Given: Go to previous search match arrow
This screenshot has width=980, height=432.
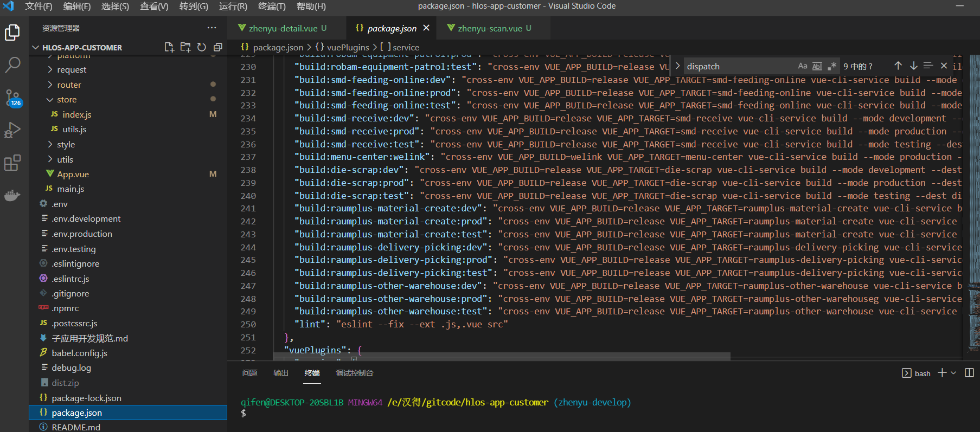Looking at the screenshot, I should [898, 66].
